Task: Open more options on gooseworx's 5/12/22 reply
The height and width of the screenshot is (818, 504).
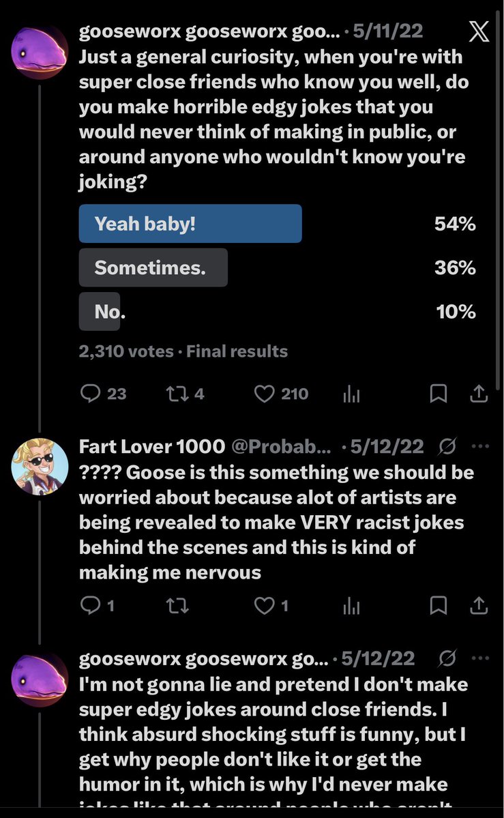Action: [480, 658]
